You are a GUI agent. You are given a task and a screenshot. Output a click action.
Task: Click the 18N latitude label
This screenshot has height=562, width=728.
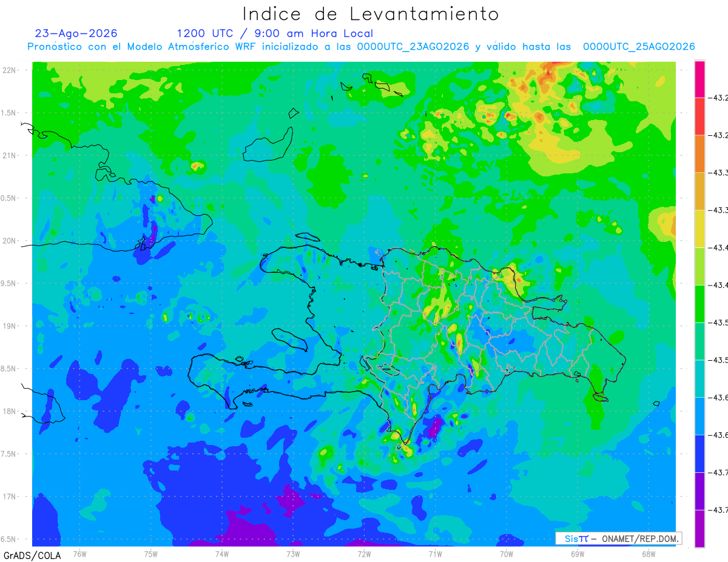9,412
